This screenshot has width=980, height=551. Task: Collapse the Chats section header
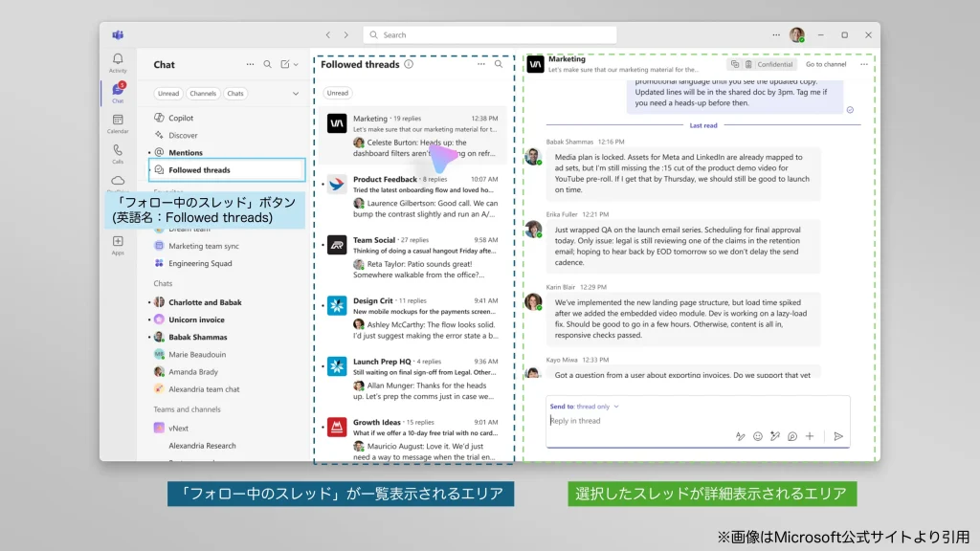pyautogui.click(x=163, y=283)
